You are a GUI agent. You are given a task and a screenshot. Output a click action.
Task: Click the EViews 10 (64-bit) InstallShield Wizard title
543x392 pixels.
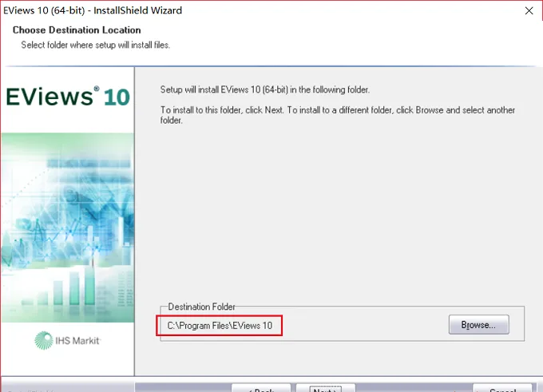[x=93, y=10]
